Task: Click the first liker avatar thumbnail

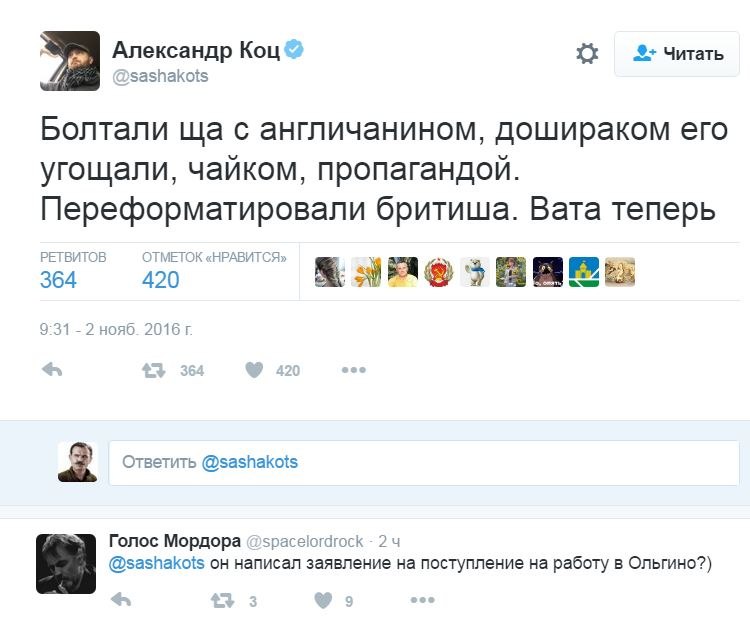Action: click(x=330, y=272)
